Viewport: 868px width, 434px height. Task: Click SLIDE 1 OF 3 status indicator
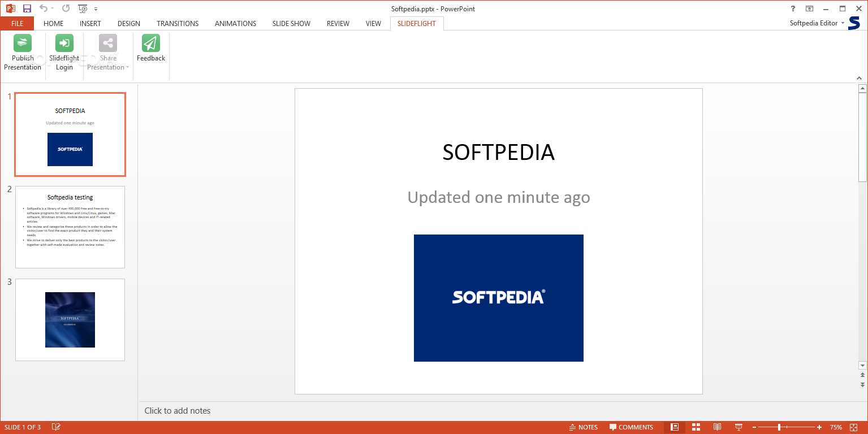point(23,427)
